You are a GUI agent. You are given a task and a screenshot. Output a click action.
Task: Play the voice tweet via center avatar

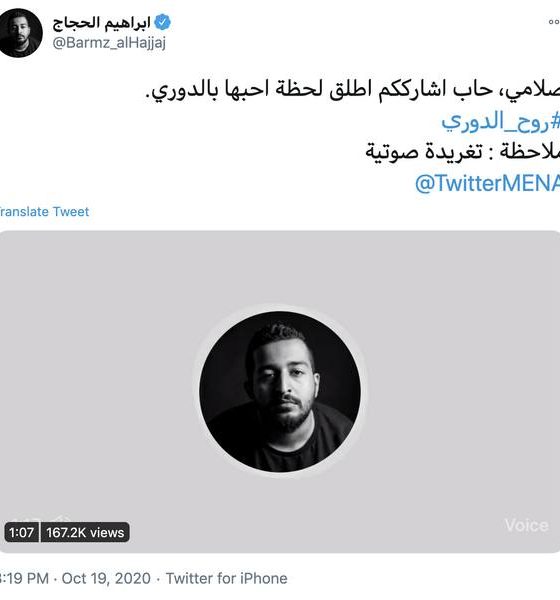coord(280,391)
